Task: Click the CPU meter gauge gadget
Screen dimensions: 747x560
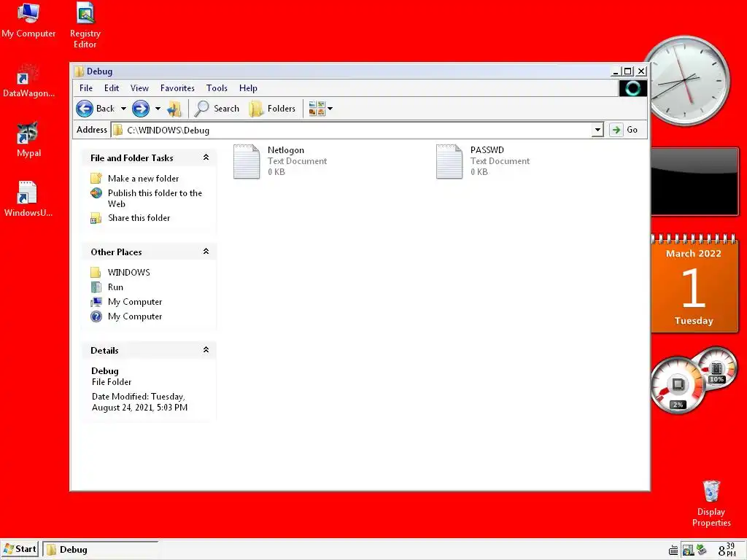Action: click(678, 384)
